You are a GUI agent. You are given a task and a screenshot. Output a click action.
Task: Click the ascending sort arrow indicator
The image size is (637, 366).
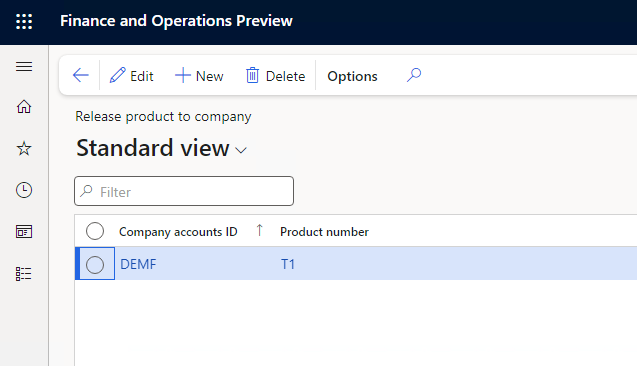[x=260, y=230]
